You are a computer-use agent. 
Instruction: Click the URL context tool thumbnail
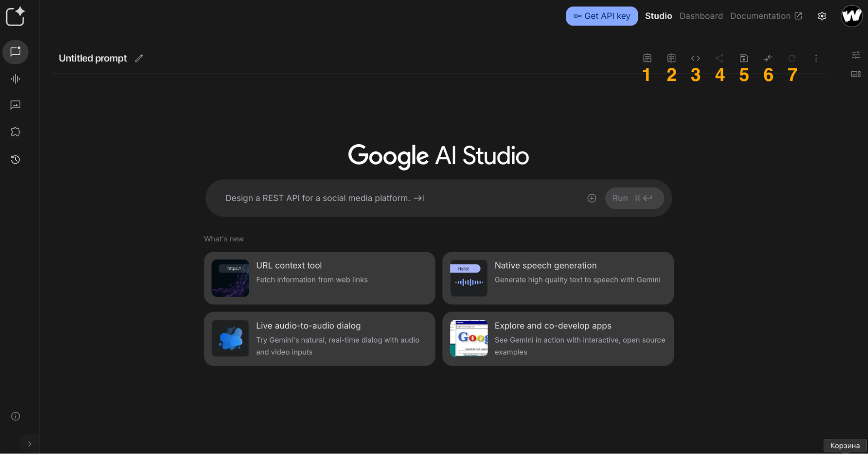[x=230, y=278]
